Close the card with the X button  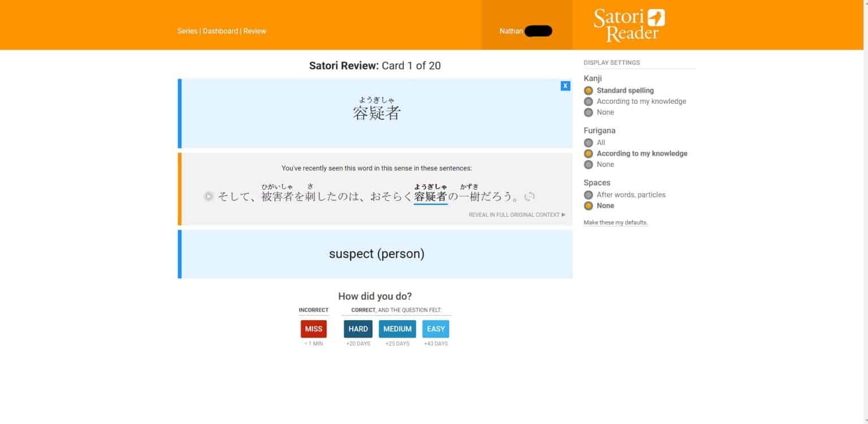(x=565, y=86)
